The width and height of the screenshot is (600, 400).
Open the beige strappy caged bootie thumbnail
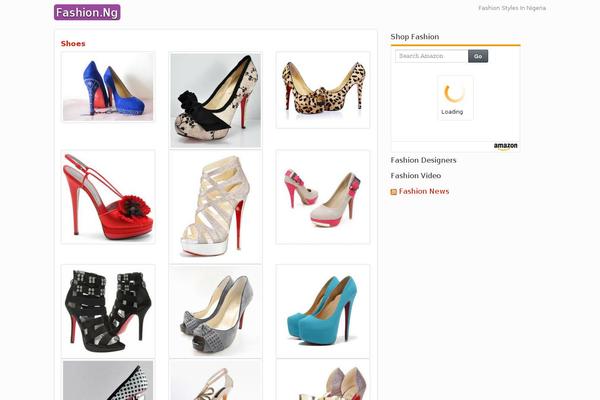coord(215,207)
